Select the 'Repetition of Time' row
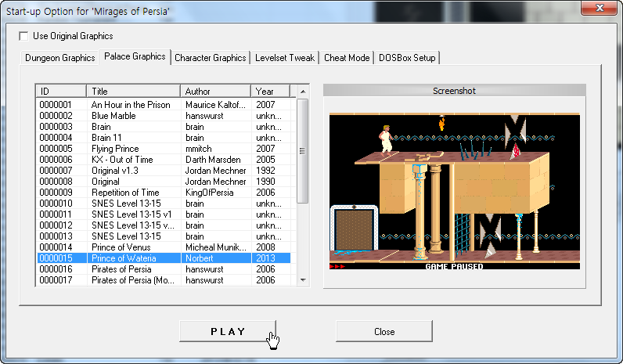This screenshot has width=623, height=364. (164, 193)
